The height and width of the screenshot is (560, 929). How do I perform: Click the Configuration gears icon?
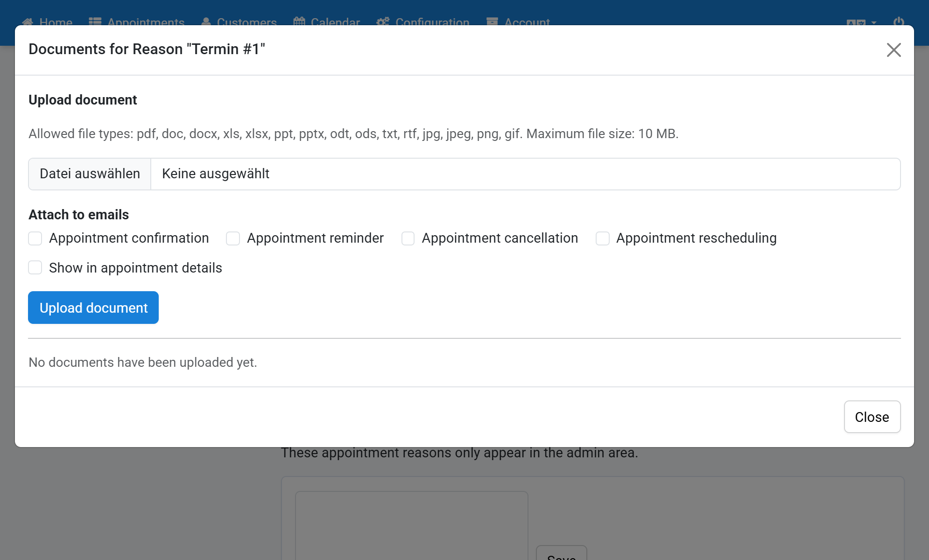pos(383,22)
